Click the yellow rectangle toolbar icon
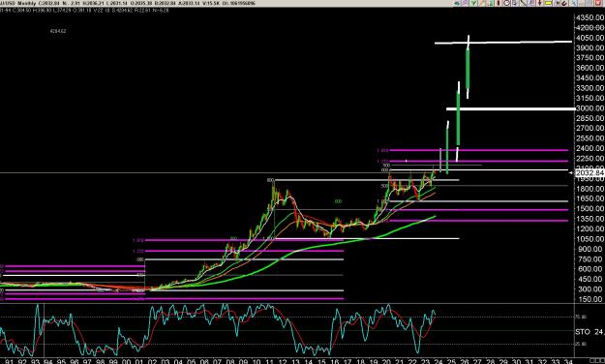This screenshot has height=364, width=605. 548,3
